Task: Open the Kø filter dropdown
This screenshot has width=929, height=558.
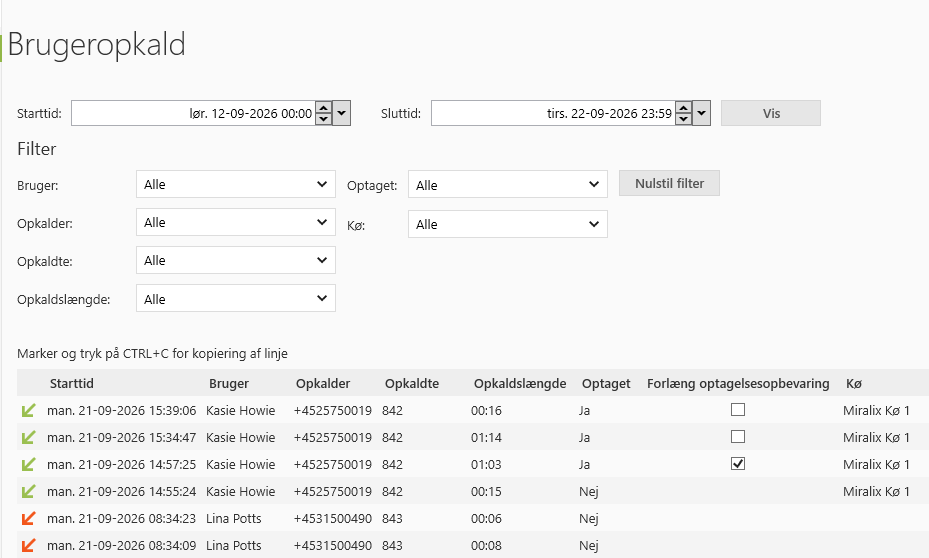Action: 508,224
